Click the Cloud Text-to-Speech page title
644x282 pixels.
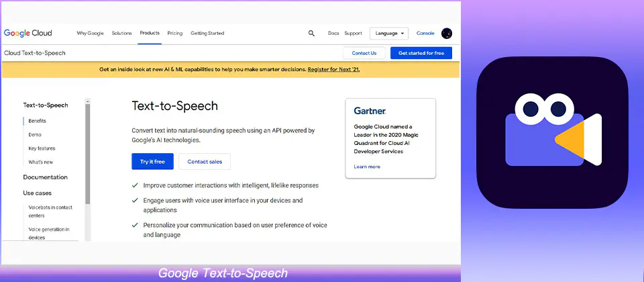(x=34, y=53)
